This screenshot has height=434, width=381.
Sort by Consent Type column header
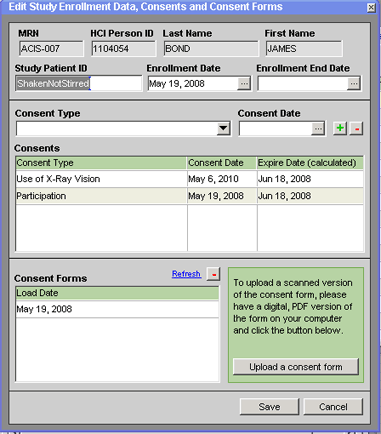tap(101, 163)
